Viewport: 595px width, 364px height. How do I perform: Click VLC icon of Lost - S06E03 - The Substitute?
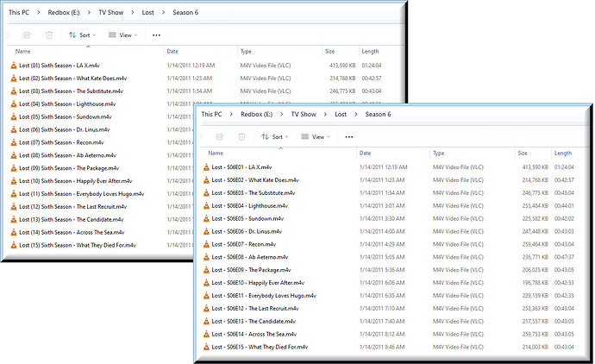[206, 193]
